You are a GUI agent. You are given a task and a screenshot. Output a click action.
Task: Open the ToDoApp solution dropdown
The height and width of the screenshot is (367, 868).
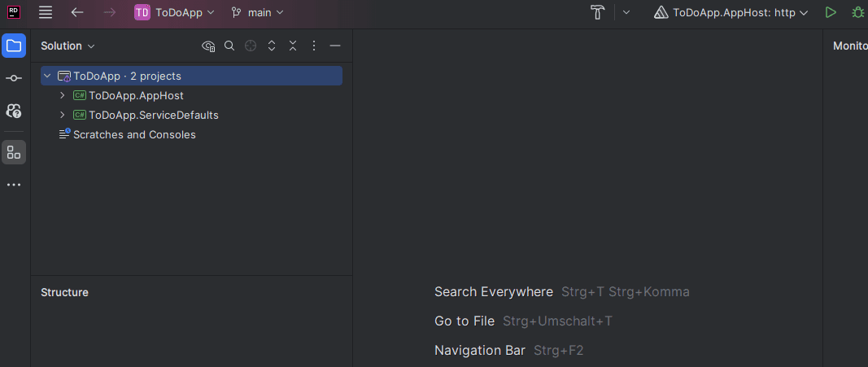pyautogui.click(x=174, y=13)
